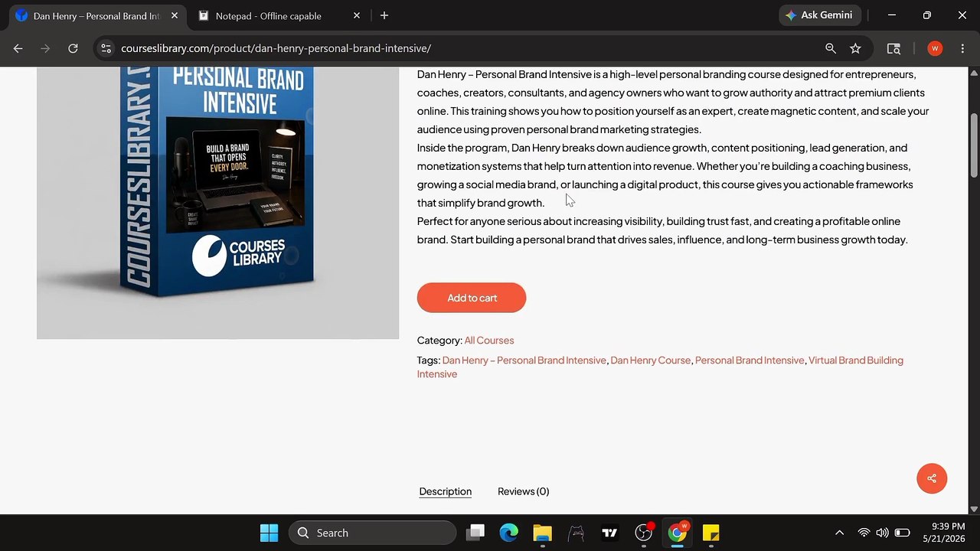Open the battery status icon
The height and width of the screenshot is (551, 980).
[903, 533]
